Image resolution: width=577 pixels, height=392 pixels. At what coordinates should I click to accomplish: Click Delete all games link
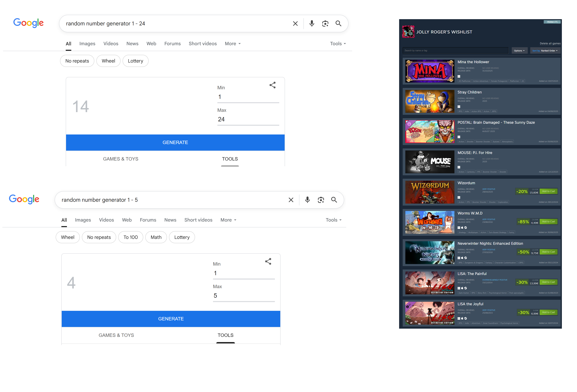pyautogui.click(x=550, y=43)
